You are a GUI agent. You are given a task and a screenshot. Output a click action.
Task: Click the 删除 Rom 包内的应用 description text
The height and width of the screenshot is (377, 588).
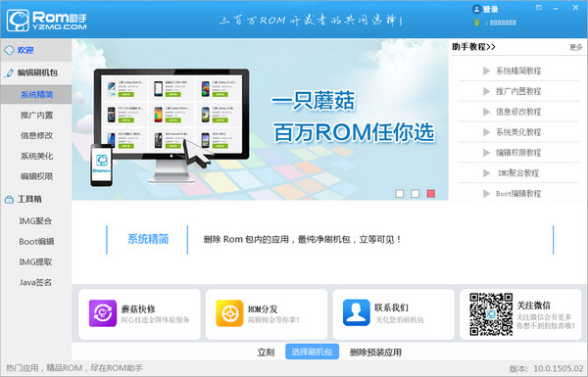pos(302,239)
